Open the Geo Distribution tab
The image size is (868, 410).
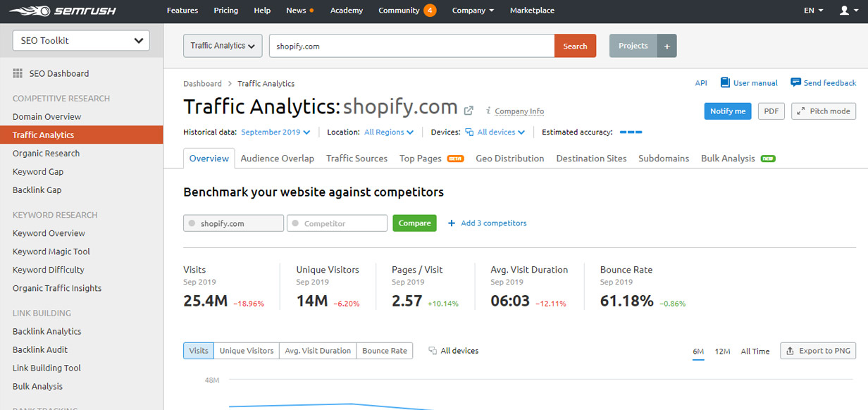point(510,159)
